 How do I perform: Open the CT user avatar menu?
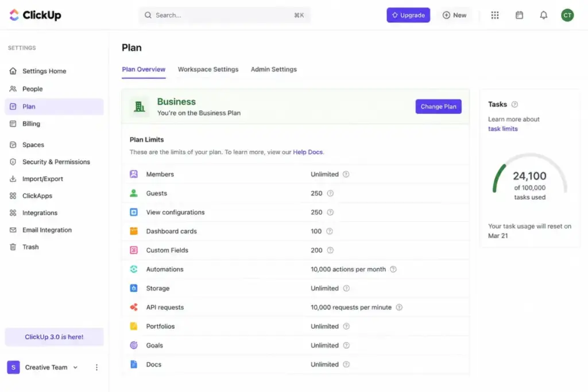click(567, 15)
